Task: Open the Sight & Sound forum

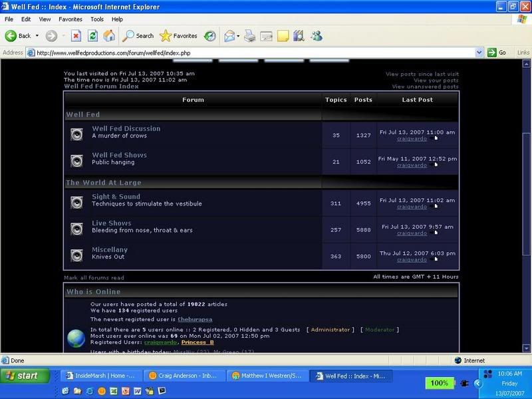Action: 116,196
